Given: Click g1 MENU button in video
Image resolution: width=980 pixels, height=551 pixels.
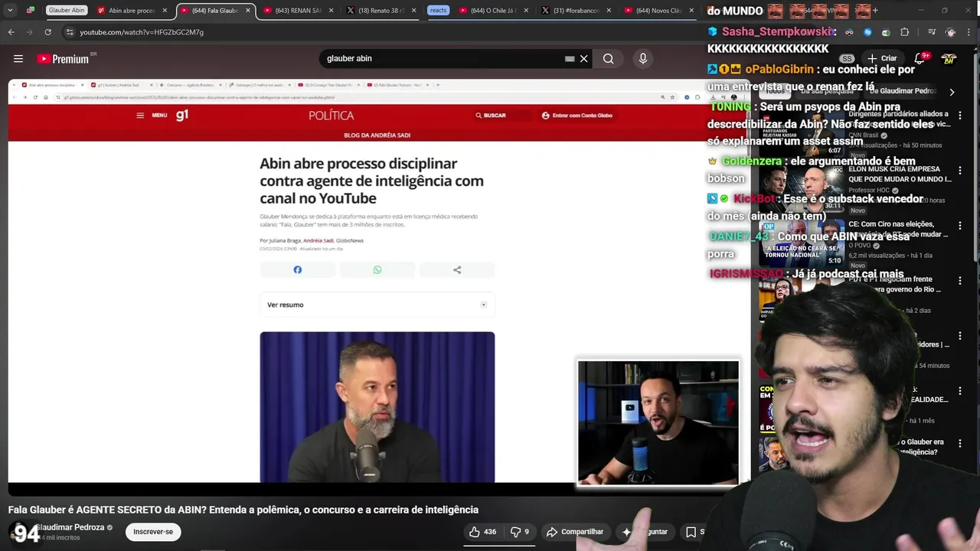Looking at the screenshot, I should click(x=152, y=116).
